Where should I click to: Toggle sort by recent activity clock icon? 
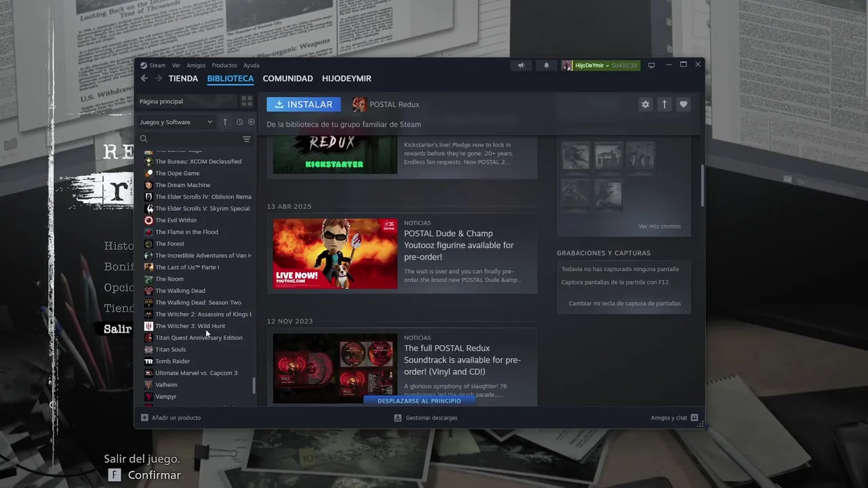(x=239, y=122)
